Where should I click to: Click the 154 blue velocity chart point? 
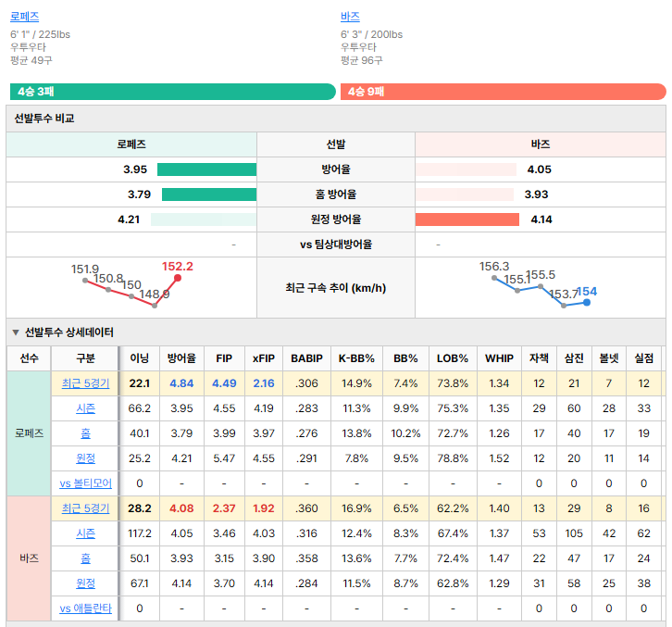(587, 302)
